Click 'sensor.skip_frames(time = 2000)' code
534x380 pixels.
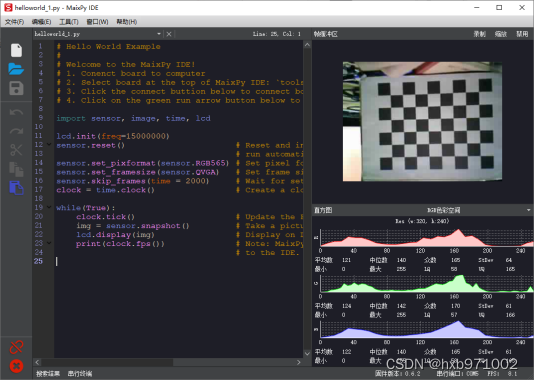[132, 181]
